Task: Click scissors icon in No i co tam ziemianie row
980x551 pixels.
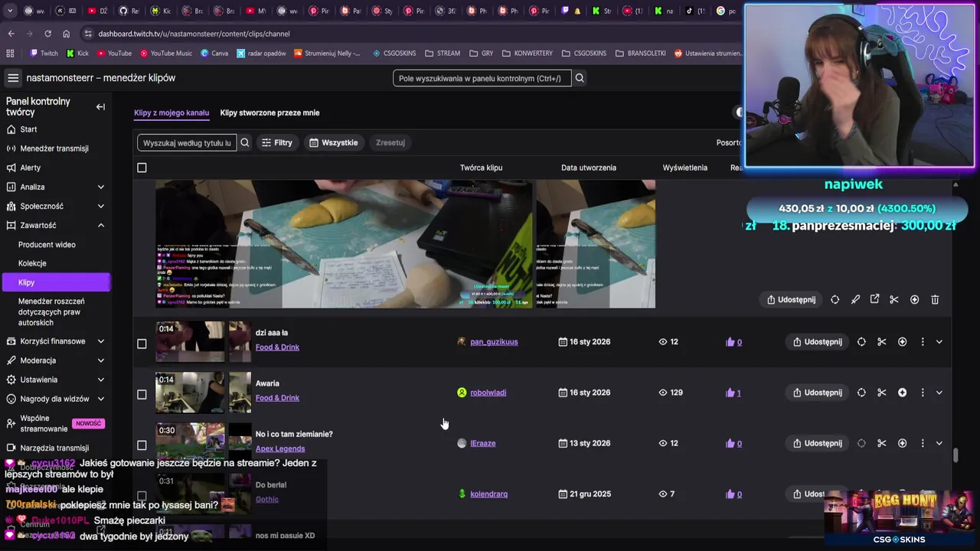Action: click(x=882, y=443)
